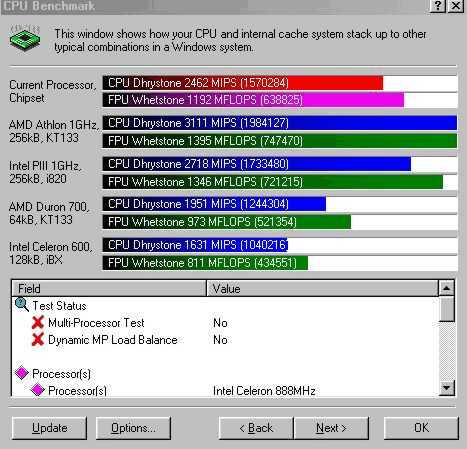Click the AMD Athlon 1GHz label
Viewport: 467px width, 449px height.
point(54,131)
